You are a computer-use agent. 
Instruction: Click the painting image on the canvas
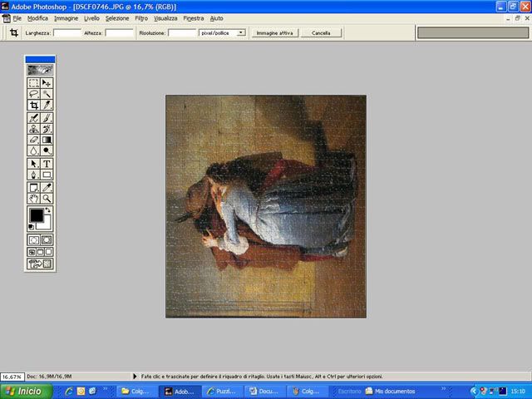coord(266,206)
